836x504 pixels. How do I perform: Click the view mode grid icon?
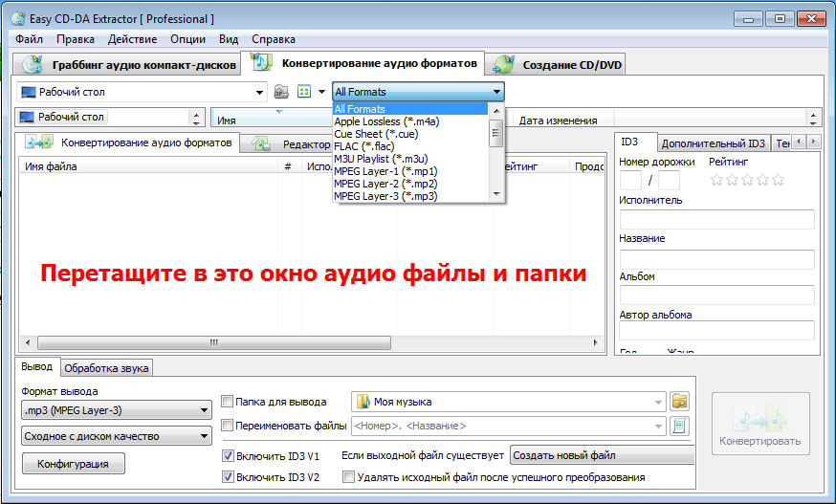click(x=304, y=92)
